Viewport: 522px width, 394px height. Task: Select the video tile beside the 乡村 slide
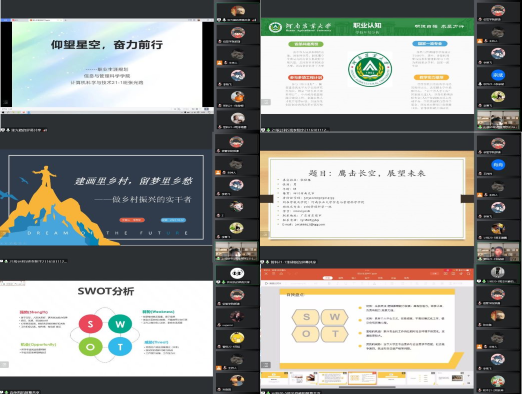[236, 251]
